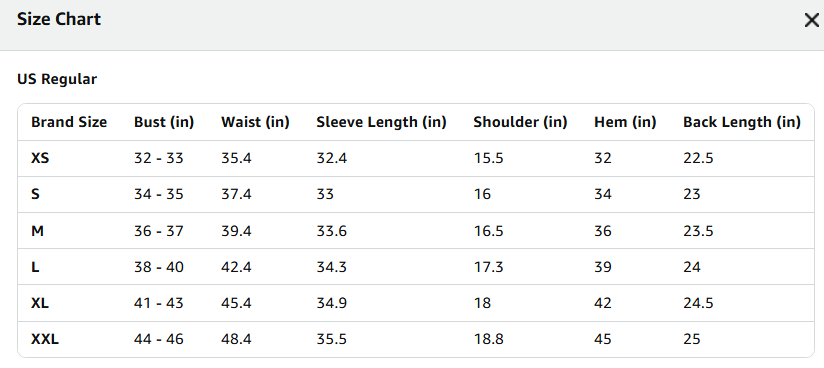Select the M size row label
Viewport: 824px width, 368px height.
pyautogui.click(x=37, y=231)
